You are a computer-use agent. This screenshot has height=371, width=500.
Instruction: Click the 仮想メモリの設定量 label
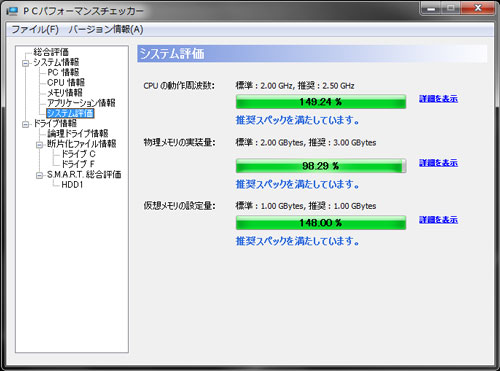pos(179,206)
